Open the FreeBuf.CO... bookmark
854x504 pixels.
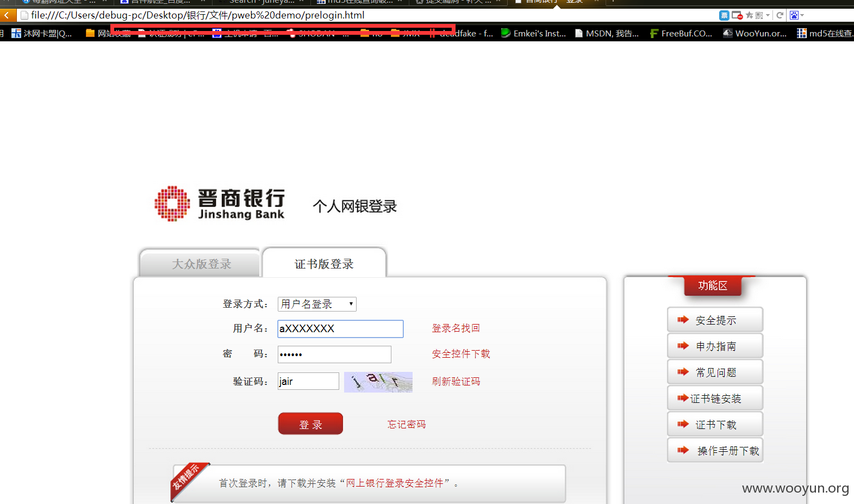click(x=681, y=33)
